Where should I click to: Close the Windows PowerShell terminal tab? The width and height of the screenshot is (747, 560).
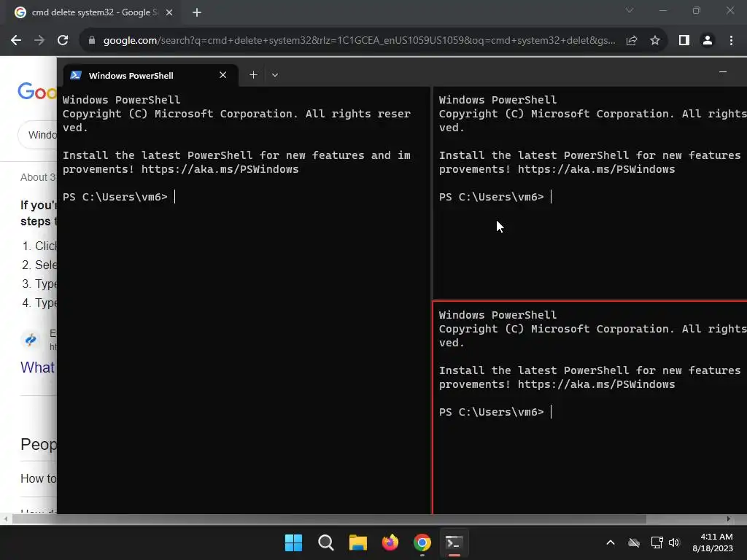(x=222, y=75)
